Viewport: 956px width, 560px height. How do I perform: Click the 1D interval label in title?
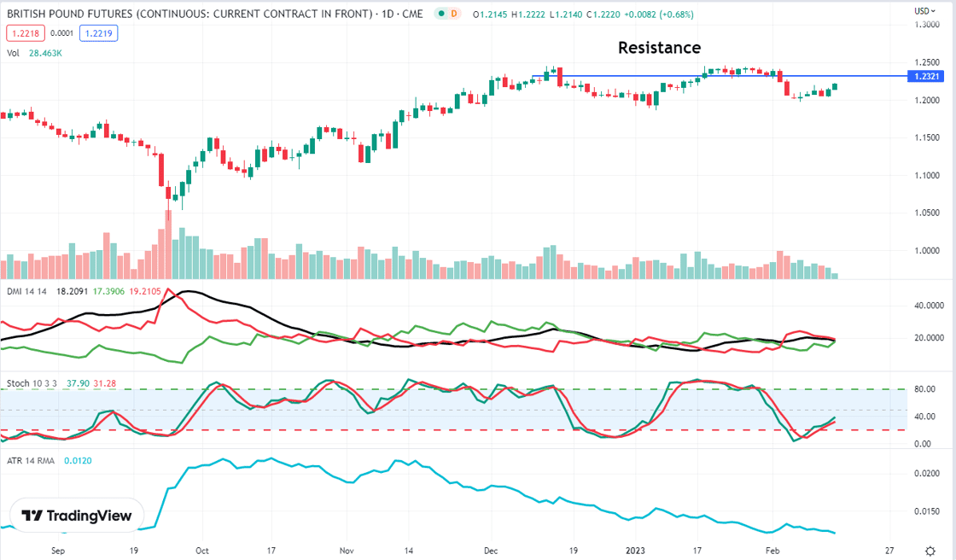click(x=388, y=14)
